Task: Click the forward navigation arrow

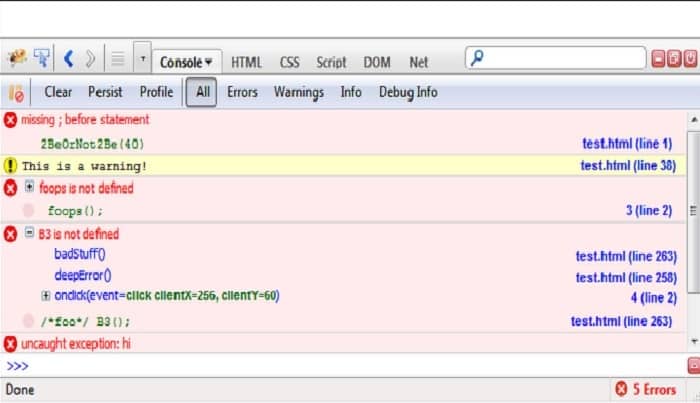Action: (x=91, y=60)
